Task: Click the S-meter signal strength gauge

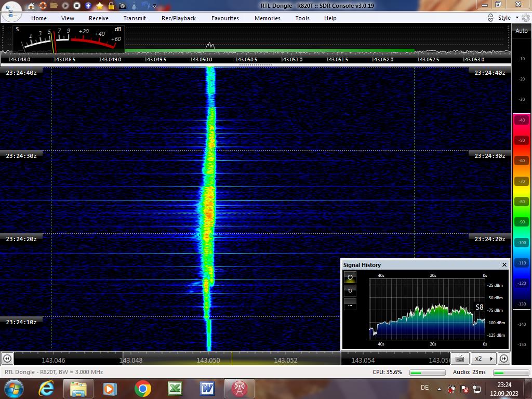Action: [69, 38]
